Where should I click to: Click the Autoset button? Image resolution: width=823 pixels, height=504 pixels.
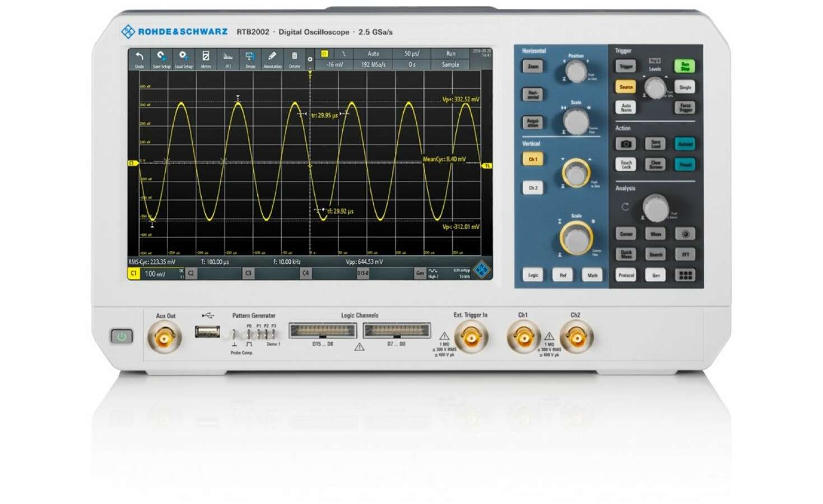click(x=685, y=144)
